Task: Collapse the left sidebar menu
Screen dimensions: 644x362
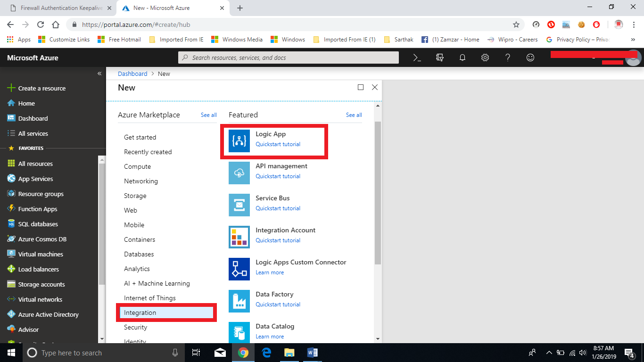Action: pos(99,74)
